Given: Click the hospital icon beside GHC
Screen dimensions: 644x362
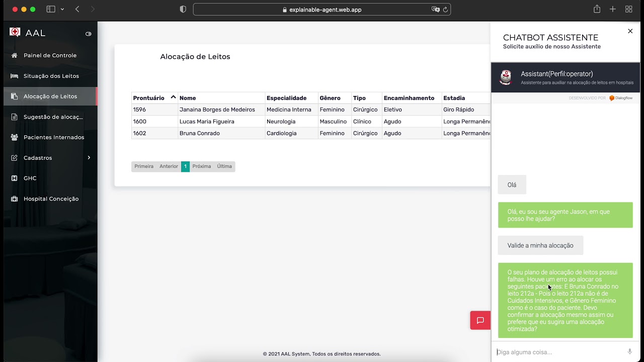Looking at the screenshot, I should coord(14,178).
